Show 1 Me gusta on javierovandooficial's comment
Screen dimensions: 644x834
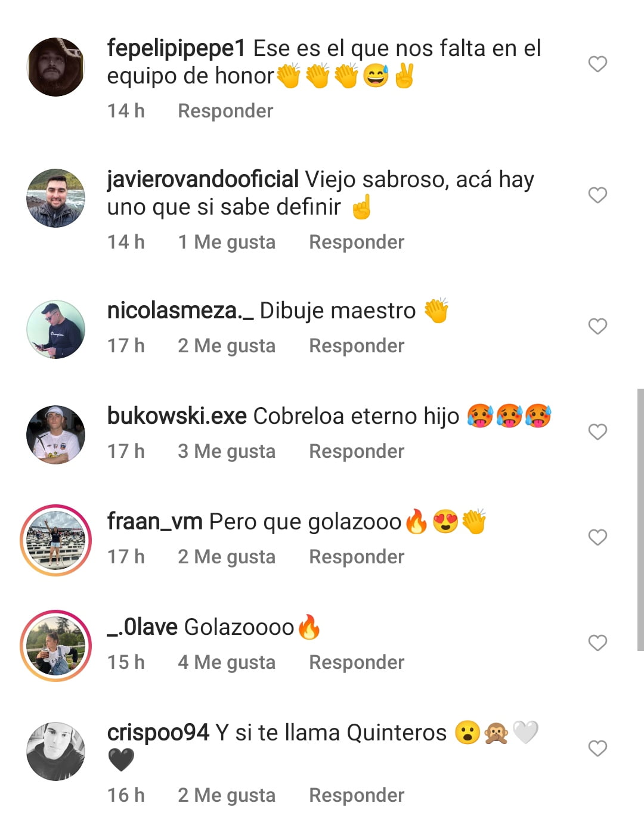click(227, 242)
